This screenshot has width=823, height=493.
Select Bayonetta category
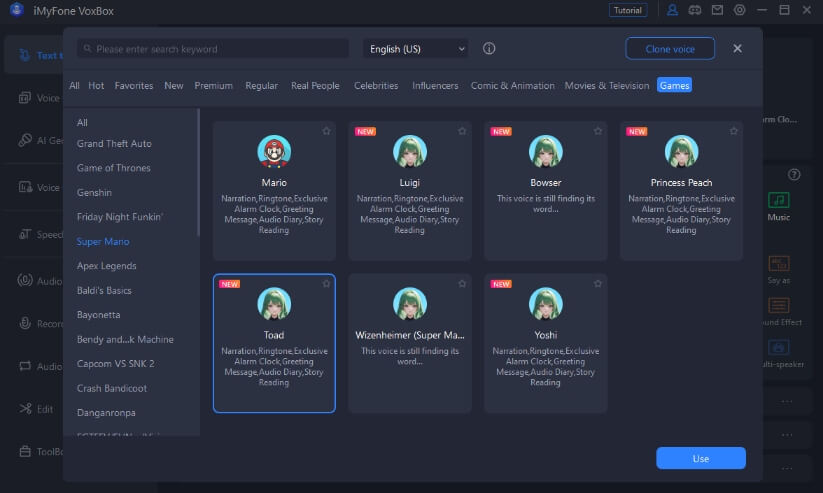[98, 315]
